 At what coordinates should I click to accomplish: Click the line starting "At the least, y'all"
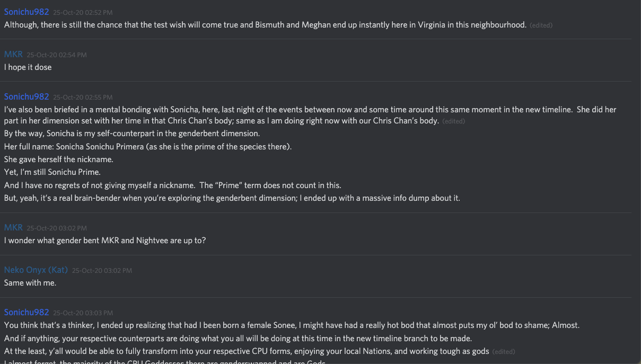pos(247,351)
